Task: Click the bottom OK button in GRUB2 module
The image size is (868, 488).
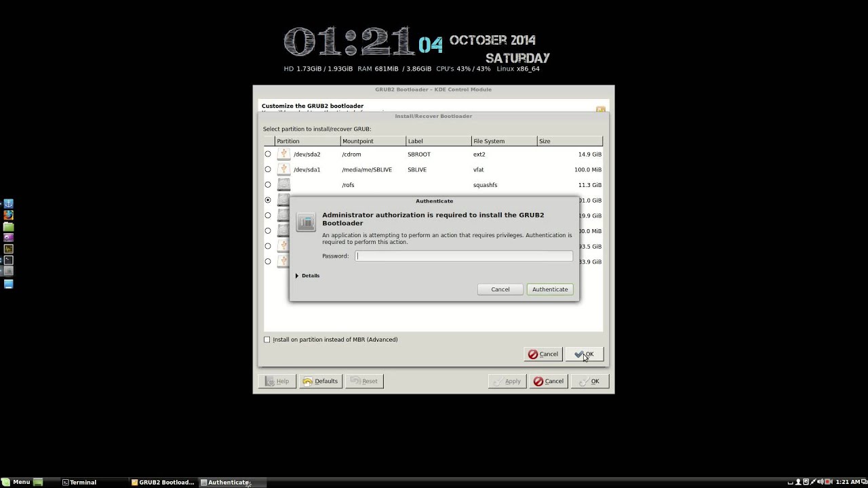Action: click(590, 381)
